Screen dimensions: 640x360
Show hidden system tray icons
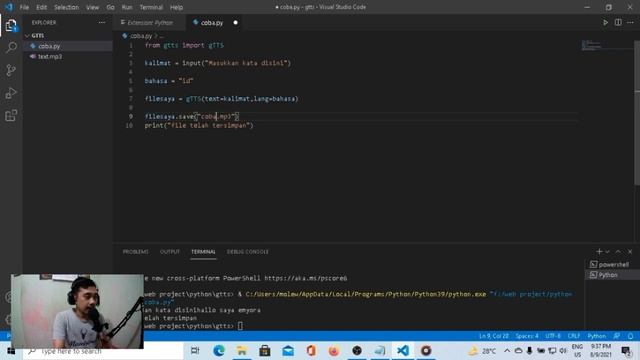pyautogui.click(x=507, y=351)
